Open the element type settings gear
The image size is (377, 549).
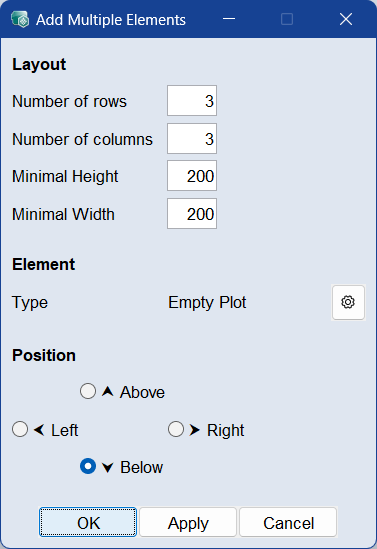[x=348, y=302]
